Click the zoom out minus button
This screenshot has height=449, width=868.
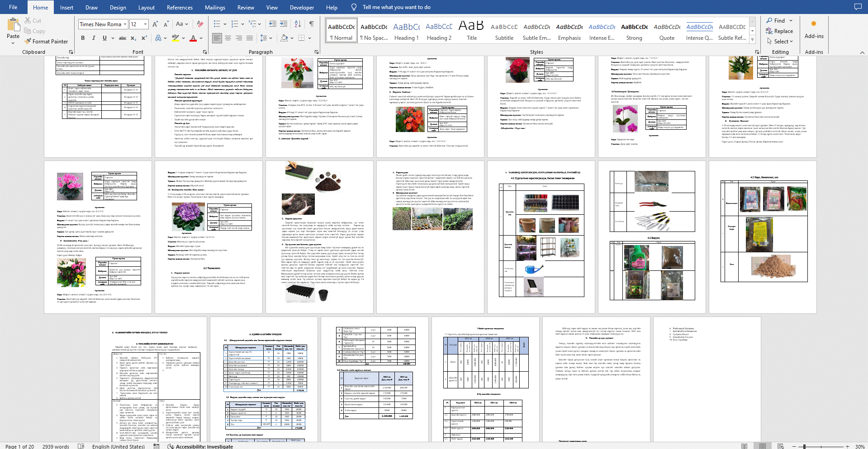pos(795,446)
